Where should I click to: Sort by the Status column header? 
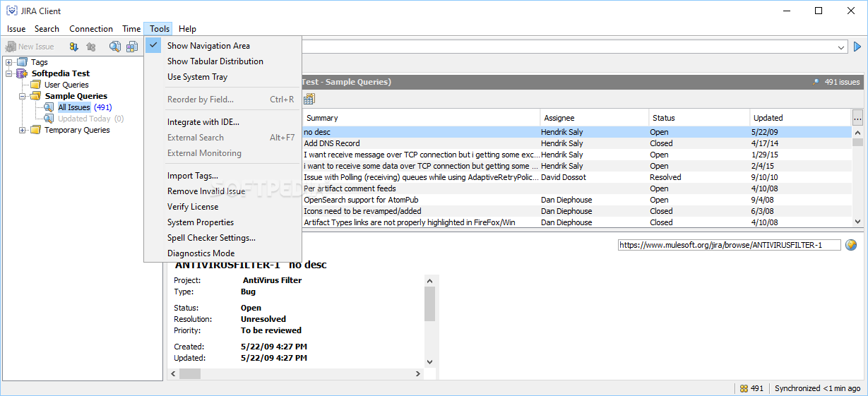(699, 118)
